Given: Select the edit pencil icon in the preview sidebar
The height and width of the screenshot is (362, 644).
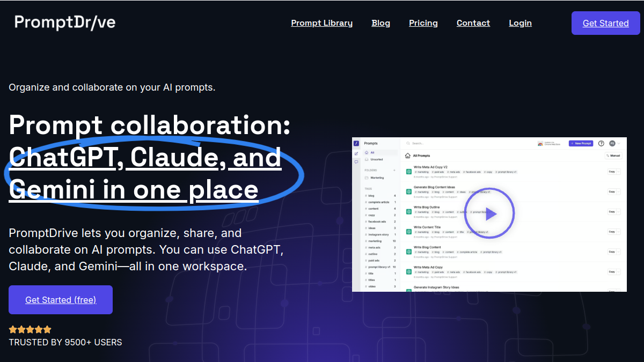Looking at the screenshot, I should click(356, 153).
